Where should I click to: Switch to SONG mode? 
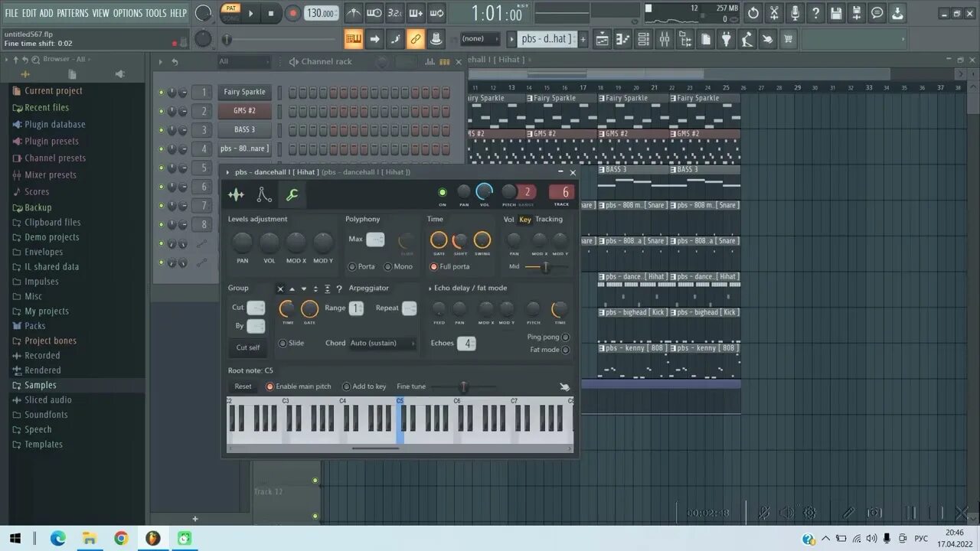click(x=230, y=17)
